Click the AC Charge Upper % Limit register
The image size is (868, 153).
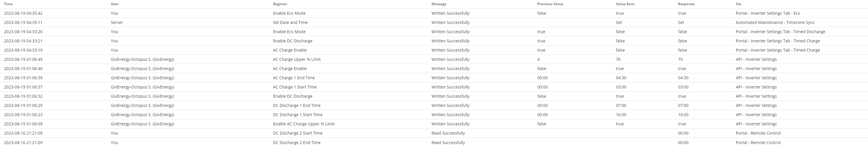click(x=297, y=59)
